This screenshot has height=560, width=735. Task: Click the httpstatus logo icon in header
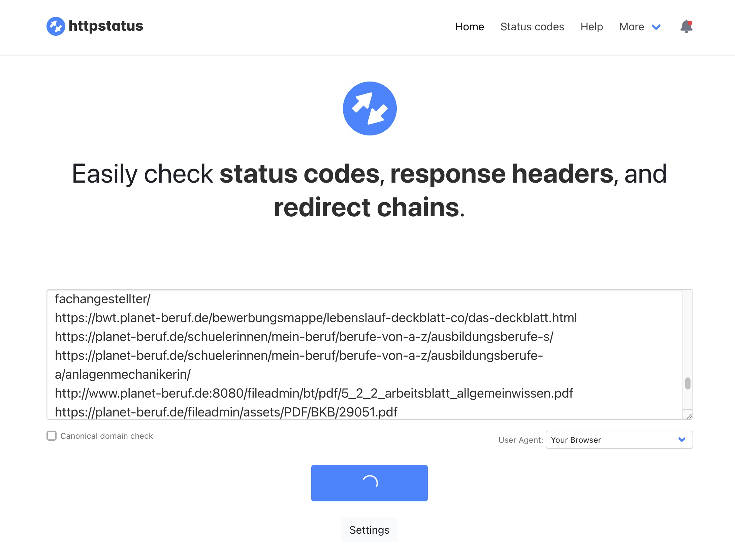pos(56,26)
